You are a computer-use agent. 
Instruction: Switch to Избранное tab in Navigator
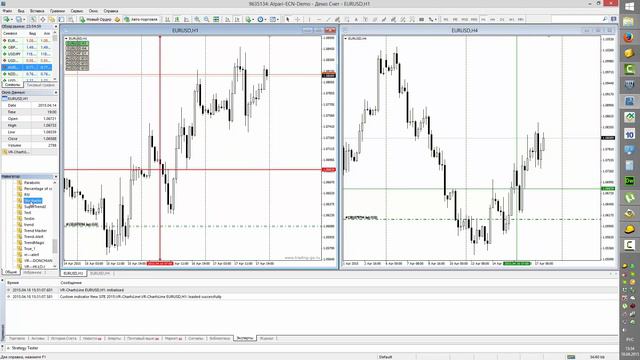[x=33, y=272]
